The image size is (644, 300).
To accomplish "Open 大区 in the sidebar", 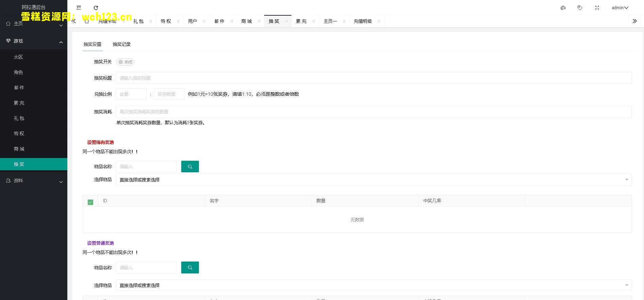I will click(34, 57).
